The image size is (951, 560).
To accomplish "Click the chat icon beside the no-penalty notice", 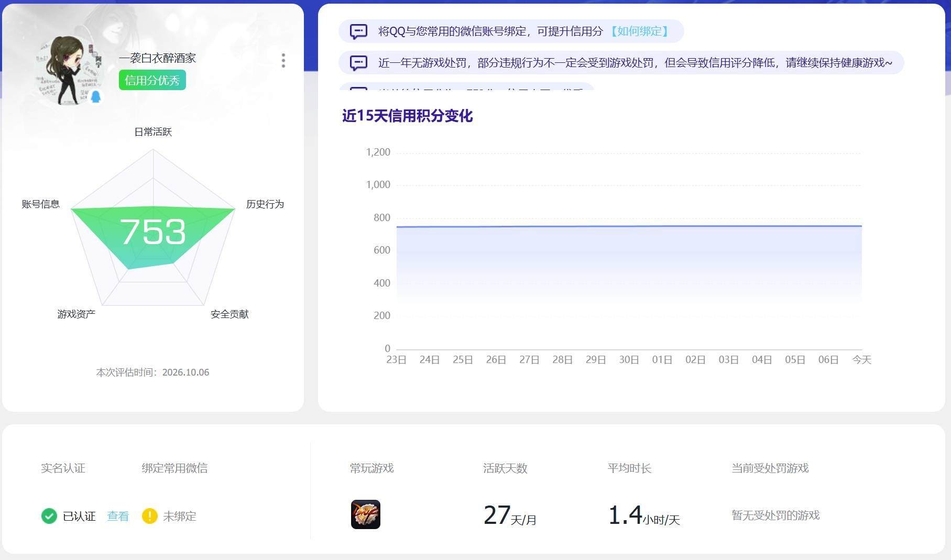I will (358, 63).
